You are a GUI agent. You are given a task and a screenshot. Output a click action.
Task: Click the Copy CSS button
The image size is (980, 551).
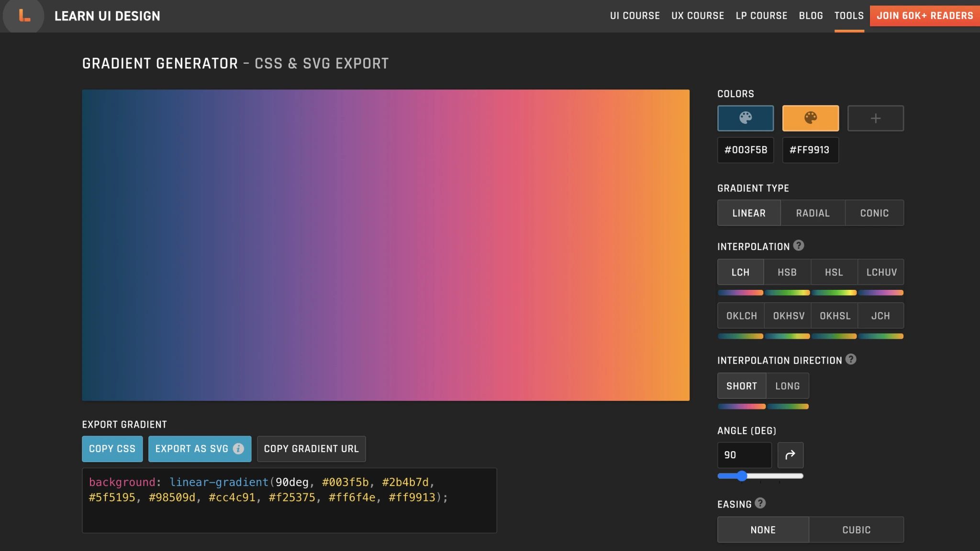click(x=112, y=449)
